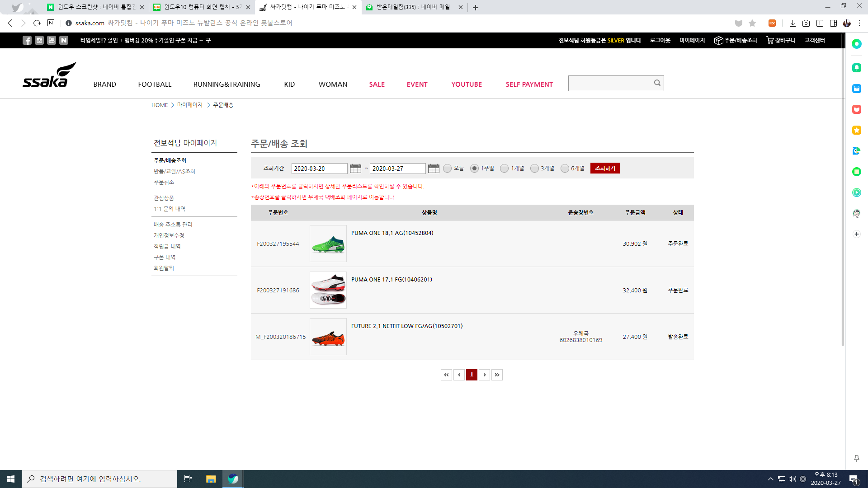Screen dimensions: 868x488
Task: Open the 반품/교환/AS조회 sidebar link
Action: pos(175,171)
